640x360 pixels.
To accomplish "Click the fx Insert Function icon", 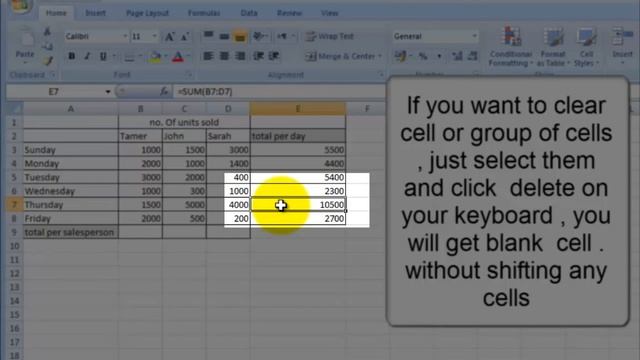I will click(x=164, y=92).
